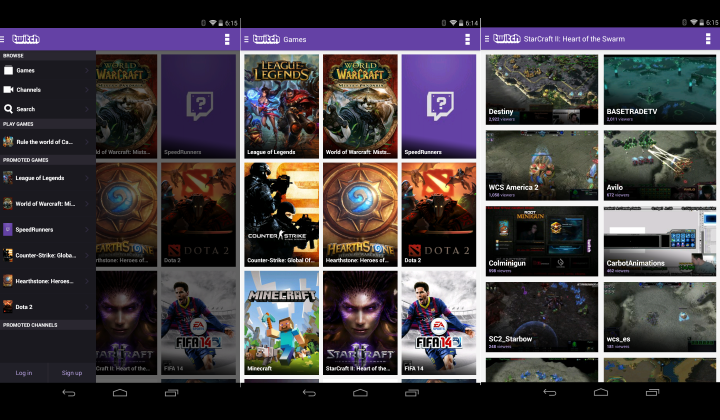This screenshot has height=420, width=720.
Task: Open World of Warcraft tile on Games screen
Action: tap(360, 106)
